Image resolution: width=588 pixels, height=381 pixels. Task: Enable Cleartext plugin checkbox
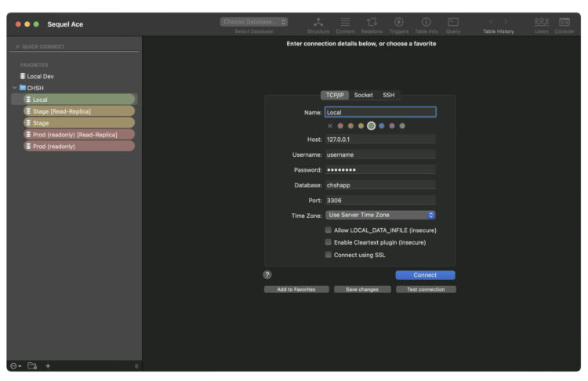pos(328,242)
